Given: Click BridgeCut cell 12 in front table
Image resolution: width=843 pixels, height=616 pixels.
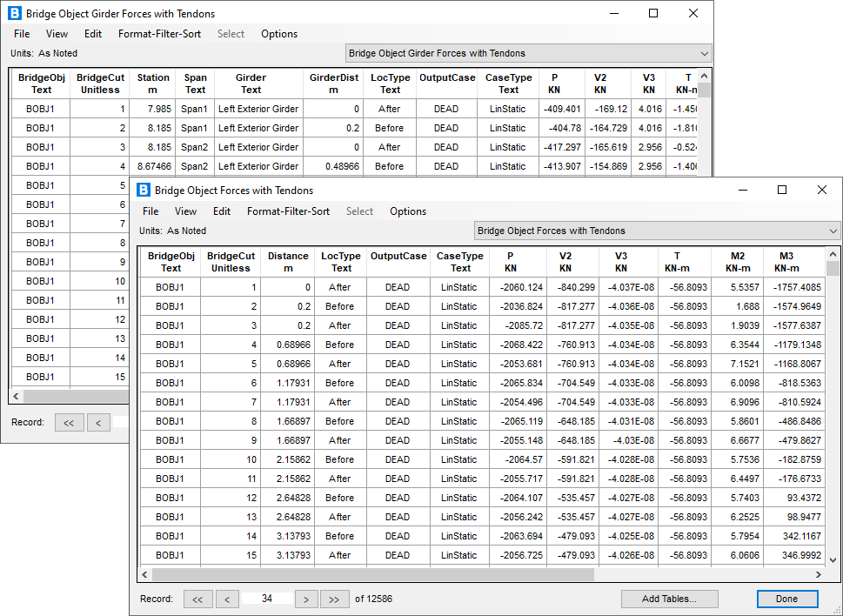Looking at the screenshot, I should (231, 498).
